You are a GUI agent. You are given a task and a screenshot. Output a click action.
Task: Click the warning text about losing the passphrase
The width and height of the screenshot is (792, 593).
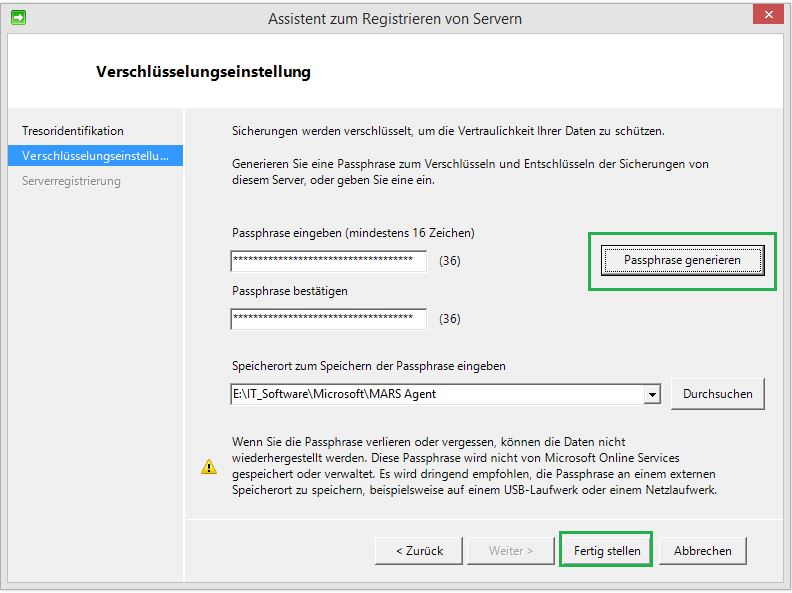pos(474,466)
